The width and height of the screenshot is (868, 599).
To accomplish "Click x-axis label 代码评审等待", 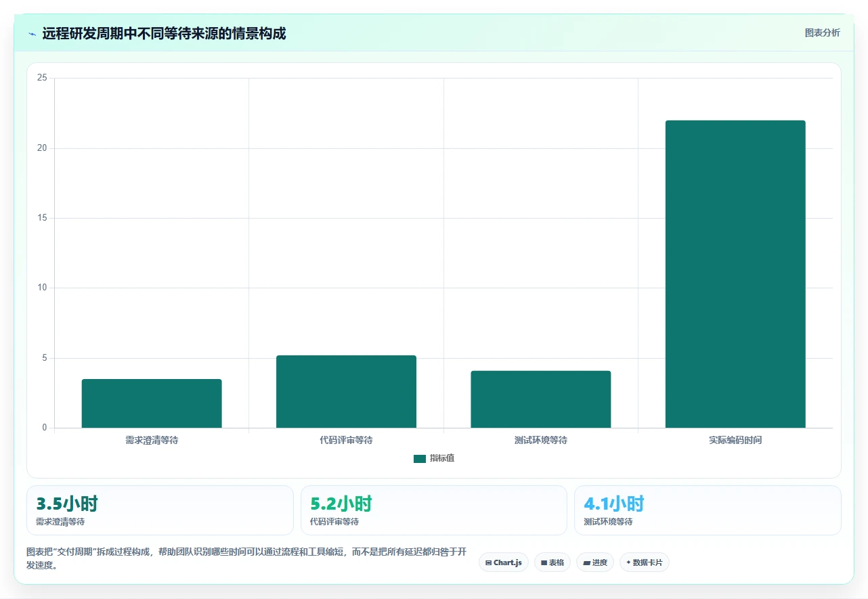I will (346, 440).
